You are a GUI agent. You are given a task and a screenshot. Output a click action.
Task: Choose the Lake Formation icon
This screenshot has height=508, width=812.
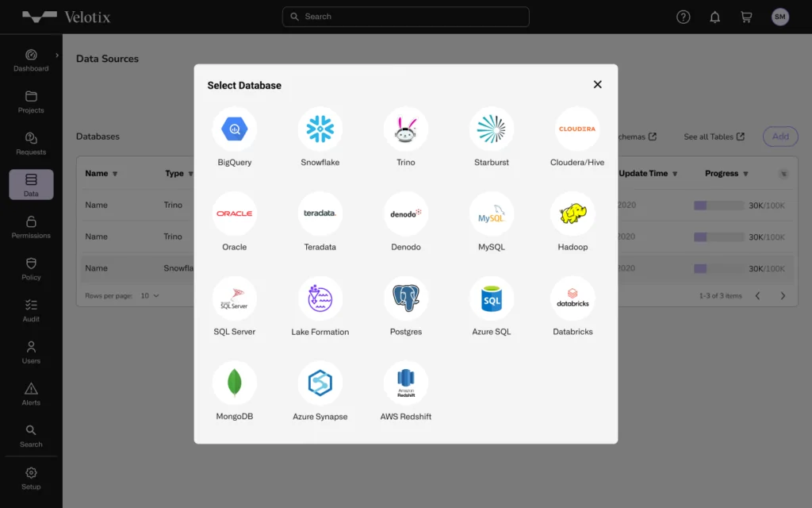tap(320, 298)
